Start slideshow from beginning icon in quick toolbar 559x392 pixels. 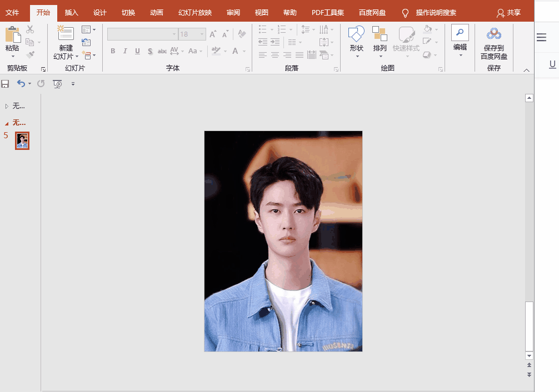click(57, 84)
